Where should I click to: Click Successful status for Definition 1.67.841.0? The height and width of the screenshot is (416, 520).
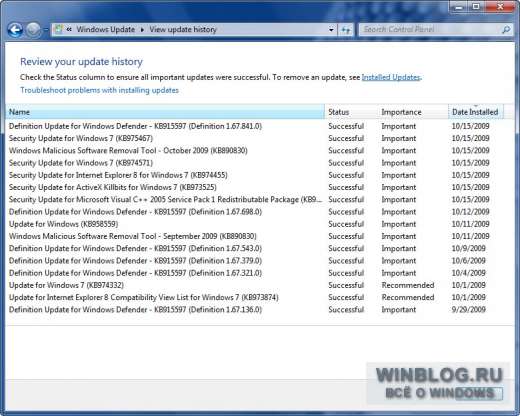pyautogui.click(x=346, y=126)
